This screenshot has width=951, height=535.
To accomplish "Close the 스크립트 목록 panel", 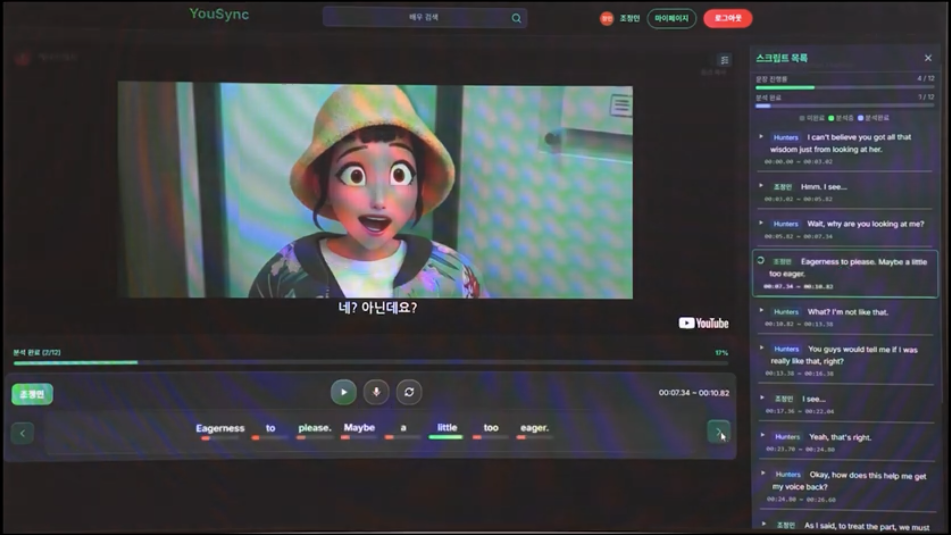I will (x=928, y=58).
